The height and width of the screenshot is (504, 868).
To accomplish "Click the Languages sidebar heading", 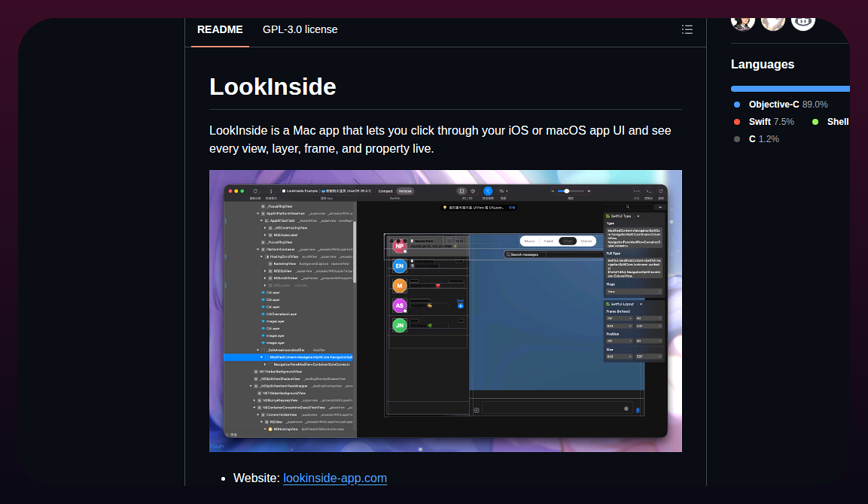I will pos(763,64).
